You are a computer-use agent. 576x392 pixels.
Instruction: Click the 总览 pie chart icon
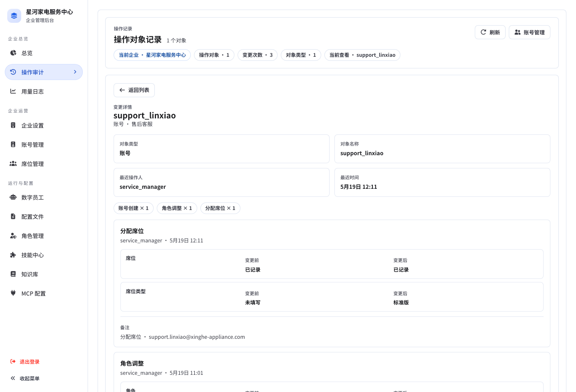point(13,53)
